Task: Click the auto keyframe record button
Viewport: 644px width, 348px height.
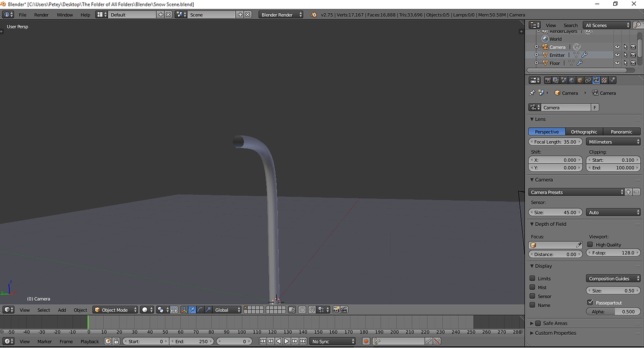Action: point(366,342)
